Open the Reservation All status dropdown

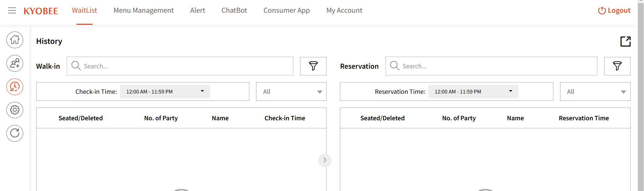click(x=595, y=91)
